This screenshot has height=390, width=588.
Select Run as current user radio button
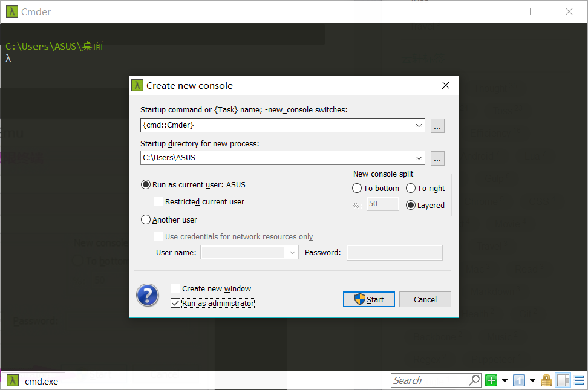pos(146,184)
